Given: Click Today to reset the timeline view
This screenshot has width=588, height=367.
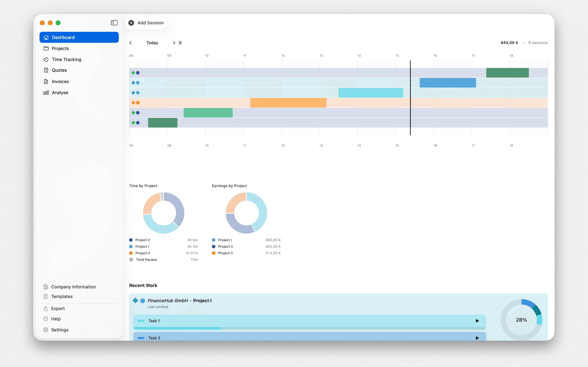Looking at the screenshot, I should [152, 42].
